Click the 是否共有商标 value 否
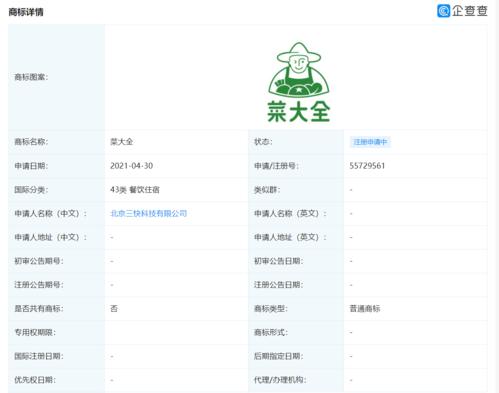The height and width of the screenshot is (393, 499). 114,309
